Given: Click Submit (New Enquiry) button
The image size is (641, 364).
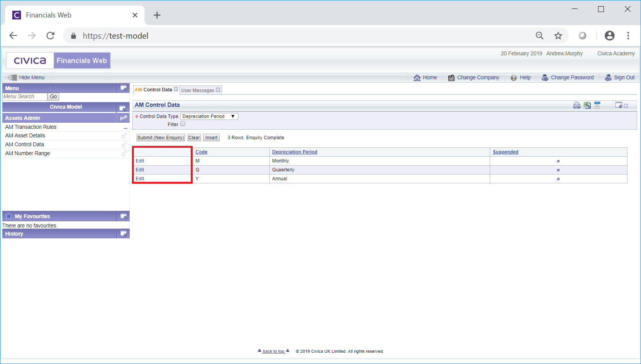Looking at the screenshot, I should (161, 138).
